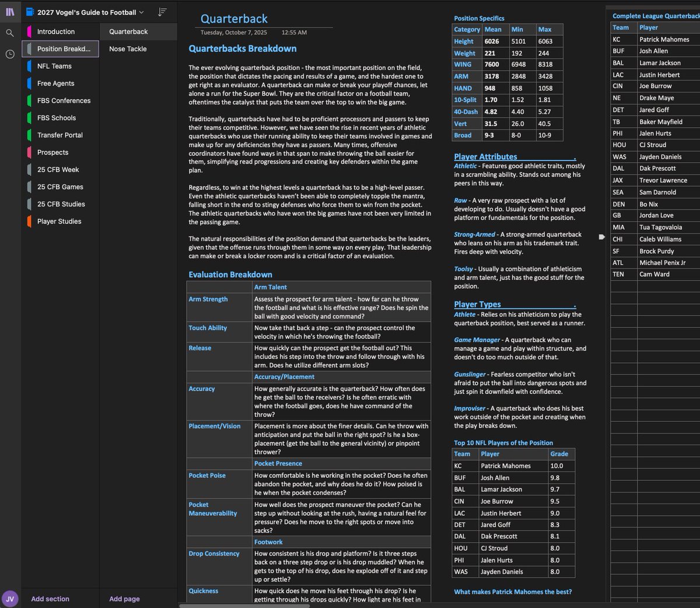Select the Quarterback page

click(138, 32)
